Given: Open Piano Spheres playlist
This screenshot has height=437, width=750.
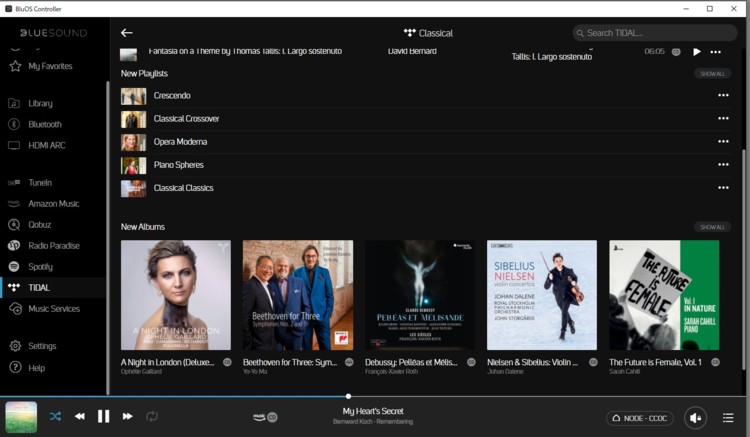Looking at the screenshot, I should click(x=178, y=165).
